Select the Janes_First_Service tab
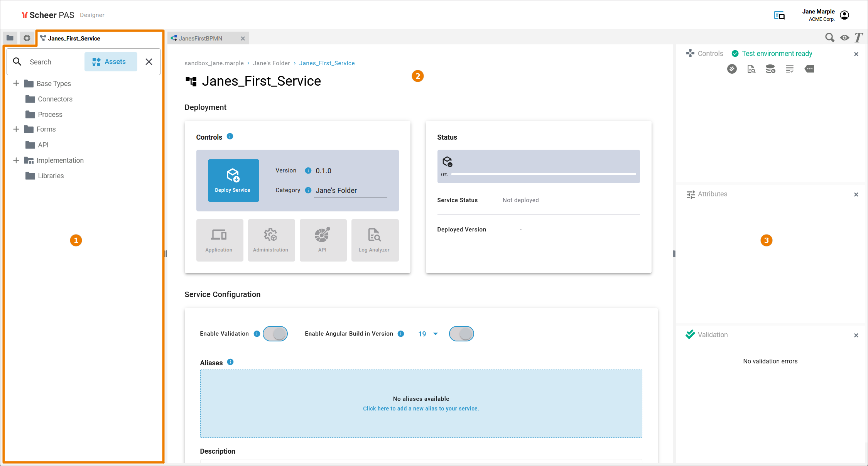Image resolution: width=868 pixels, height=466 pixels. (x=74, y=39)
